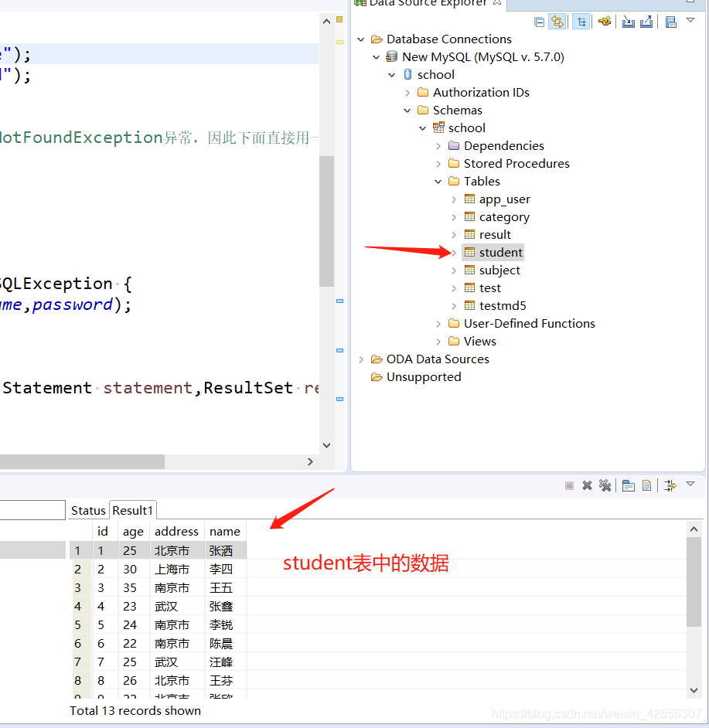Click editor horizontal scroll right arrow
This screenshot has width=709, height=728.
tap(310, 462)
